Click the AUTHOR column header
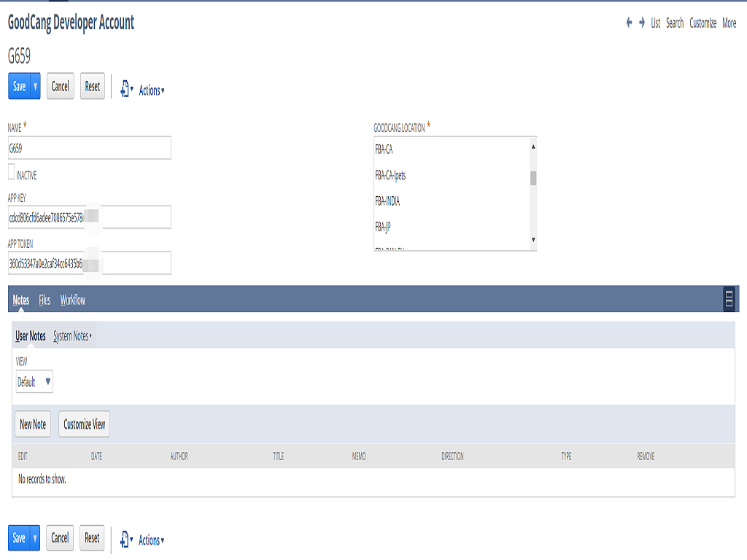747x560 pixels. point(179,456)
